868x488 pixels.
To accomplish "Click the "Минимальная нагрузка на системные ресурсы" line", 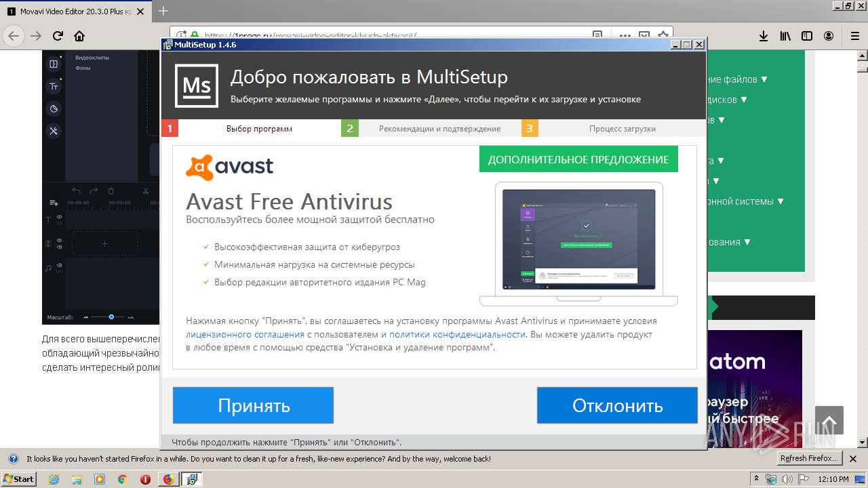I will [315, 264].
